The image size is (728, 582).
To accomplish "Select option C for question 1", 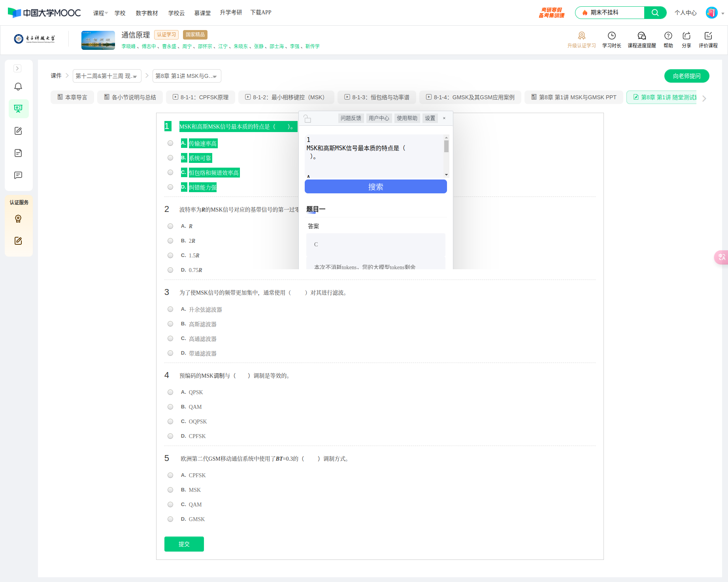I will (x=170, y=172).
